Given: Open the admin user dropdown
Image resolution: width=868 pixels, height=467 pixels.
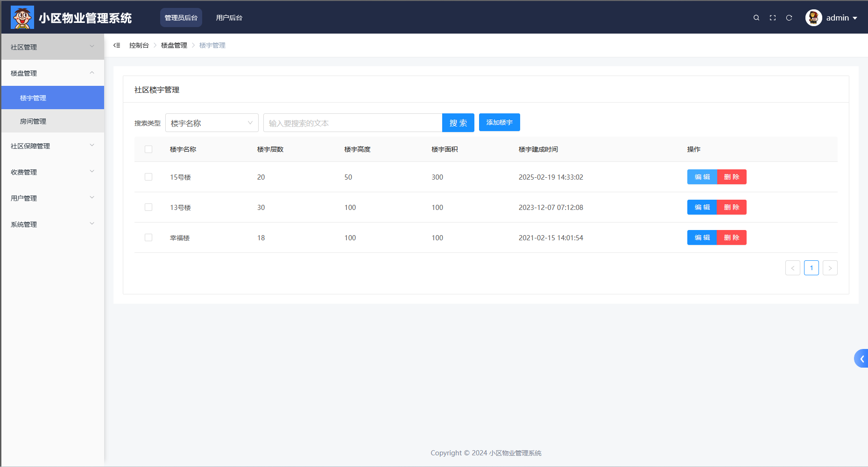Looking at the screenshot, I should [x=841, y=18].
